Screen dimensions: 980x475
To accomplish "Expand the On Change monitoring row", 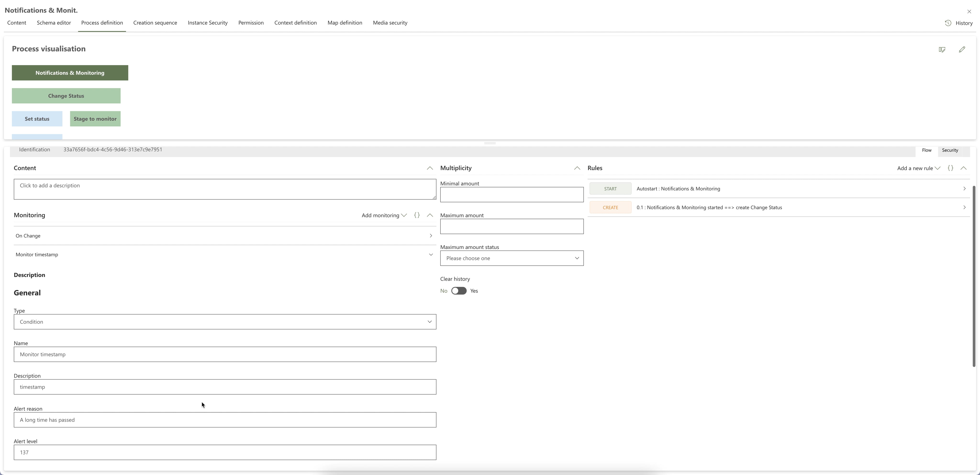I will pos(225,236).
